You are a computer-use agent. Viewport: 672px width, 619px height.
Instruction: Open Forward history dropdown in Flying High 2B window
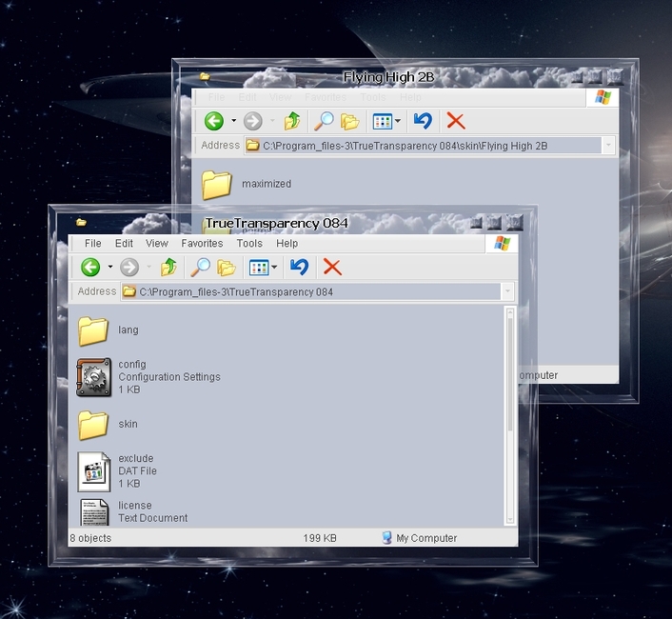[x=272, y=120]
